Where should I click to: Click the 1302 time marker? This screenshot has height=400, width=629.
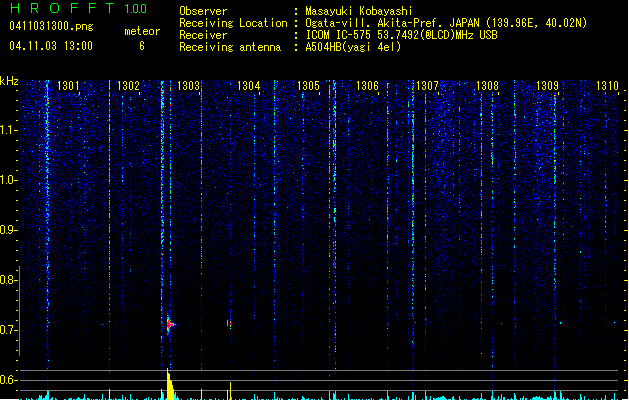(x=128, y=85)
